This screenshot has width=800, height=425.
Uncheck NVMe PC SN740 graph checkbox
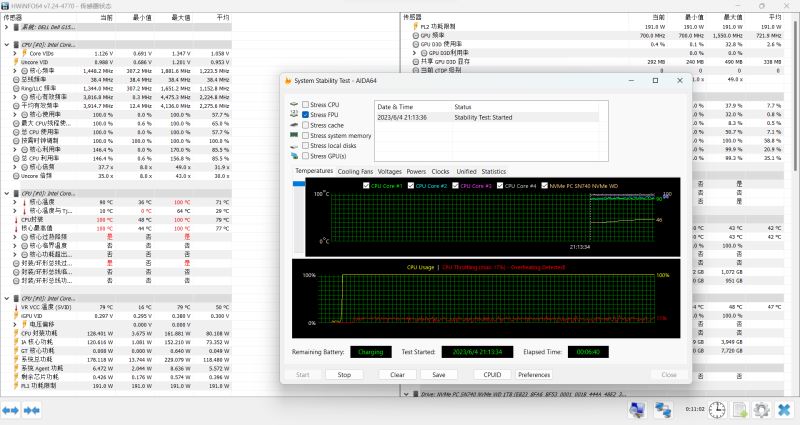(544, 186)
